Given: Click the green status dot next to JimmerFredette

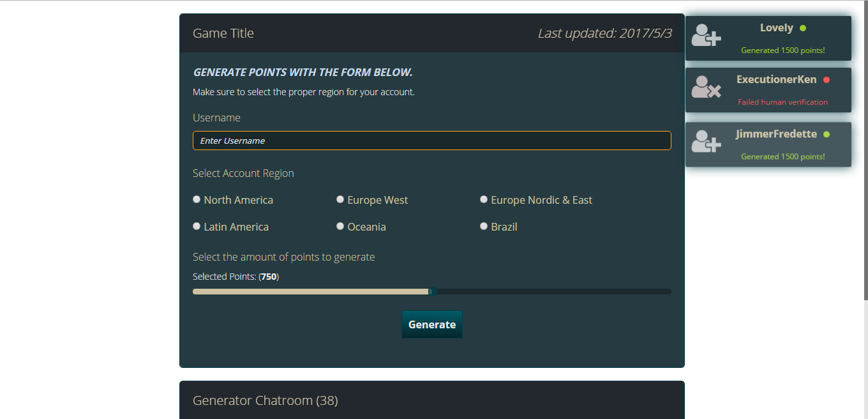Looking at the screenshot, I should [827, 134].
